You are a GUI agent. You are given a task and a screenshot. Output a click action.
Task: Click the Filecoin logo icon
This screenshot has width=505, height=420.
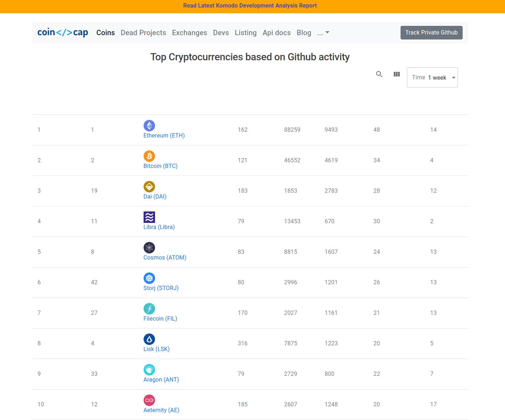pos(149,309)
